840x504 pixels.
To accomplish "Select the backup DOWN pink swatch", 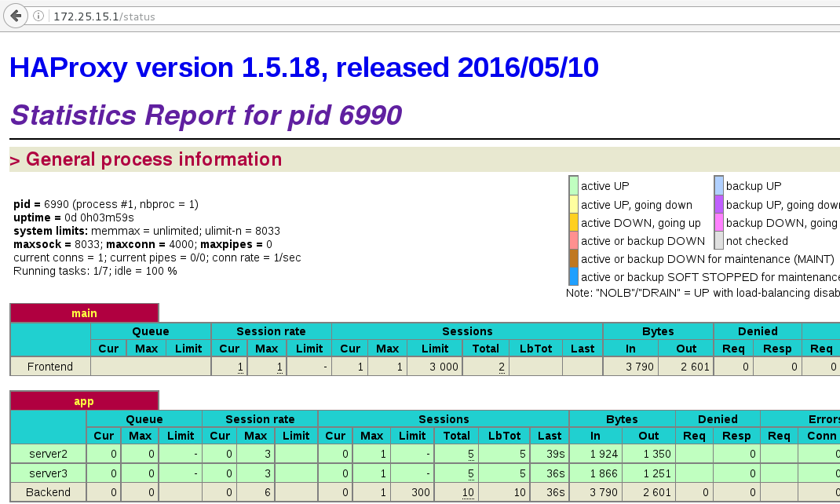I will 718,222.
